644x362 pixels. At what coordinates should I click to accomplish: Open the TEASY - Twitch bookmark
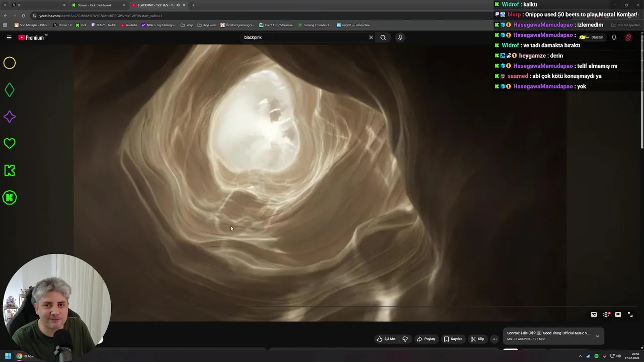point(104,25)
